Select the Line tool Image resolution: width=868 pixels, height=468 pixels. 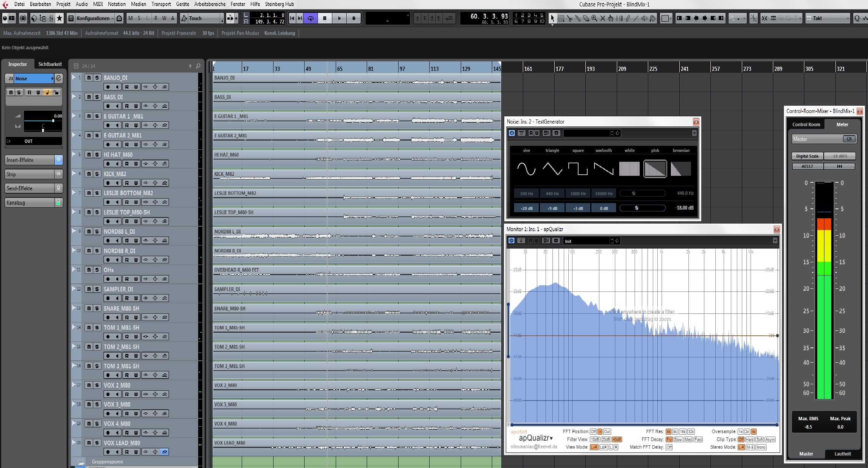tap(636, 18)
